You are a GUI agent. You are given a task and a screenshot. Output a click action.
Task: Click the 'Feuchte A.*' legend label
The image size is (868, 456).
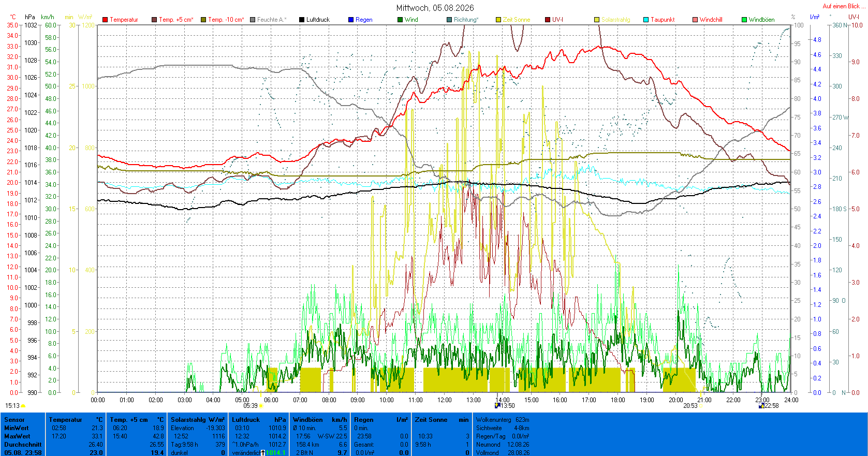coord(272,20)
